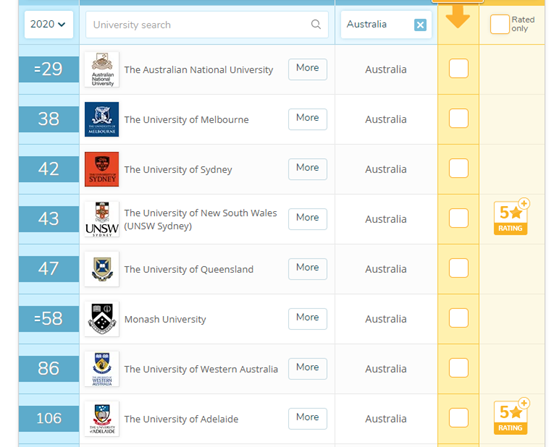The image size is (554, 447).
Task: Tick compare checkbox for UNSW Sydney
Action: (459, 218)
